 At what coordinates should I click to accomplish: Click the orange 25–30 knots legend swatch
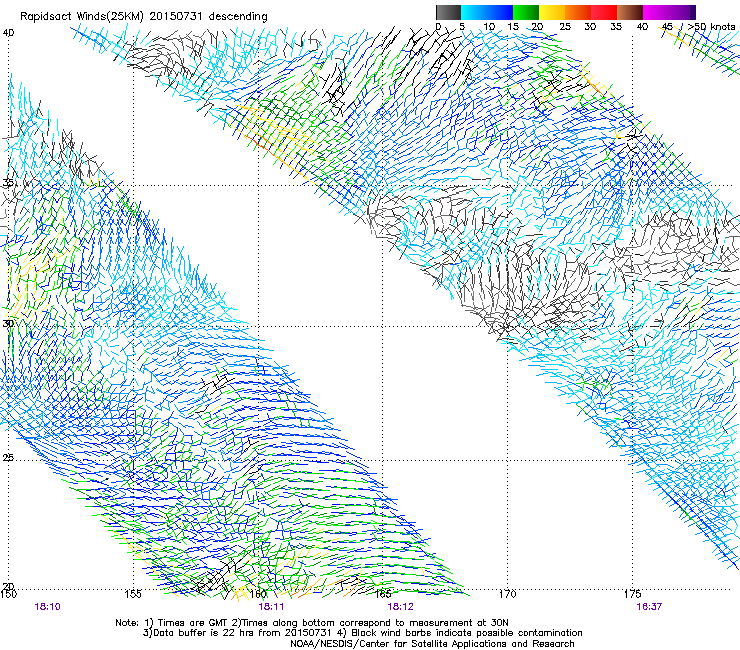pos(578,12)
